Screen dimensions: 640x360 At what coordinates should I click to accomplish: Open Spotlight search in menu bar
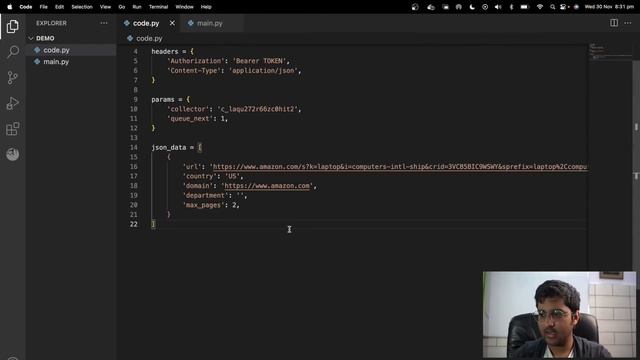[552, 7]
